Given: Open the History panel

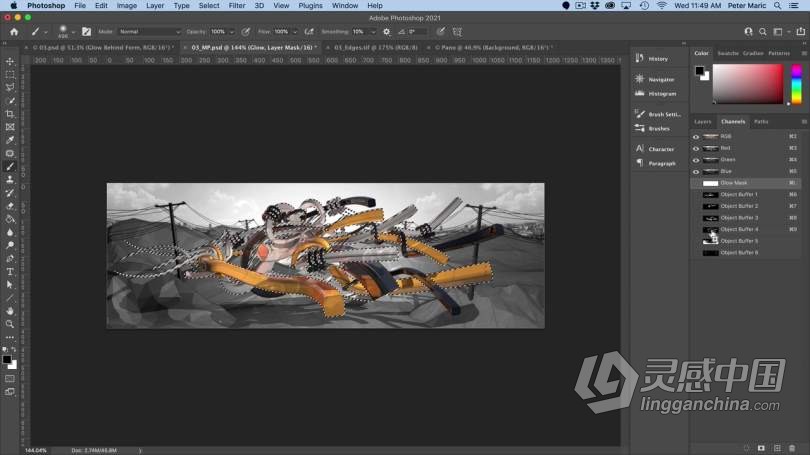Looking at the screenshot, I should click(658, 59).
